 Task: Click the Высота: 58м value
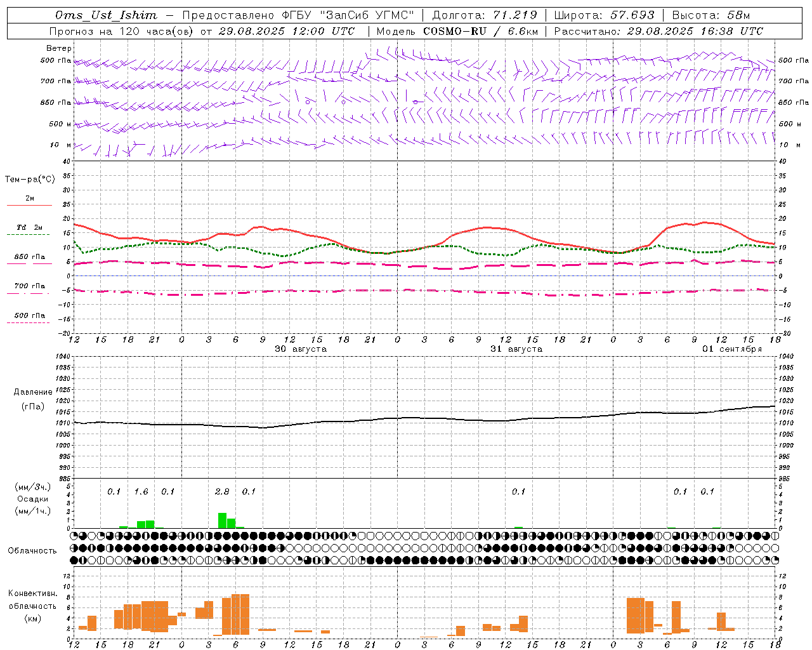(711, 15)
